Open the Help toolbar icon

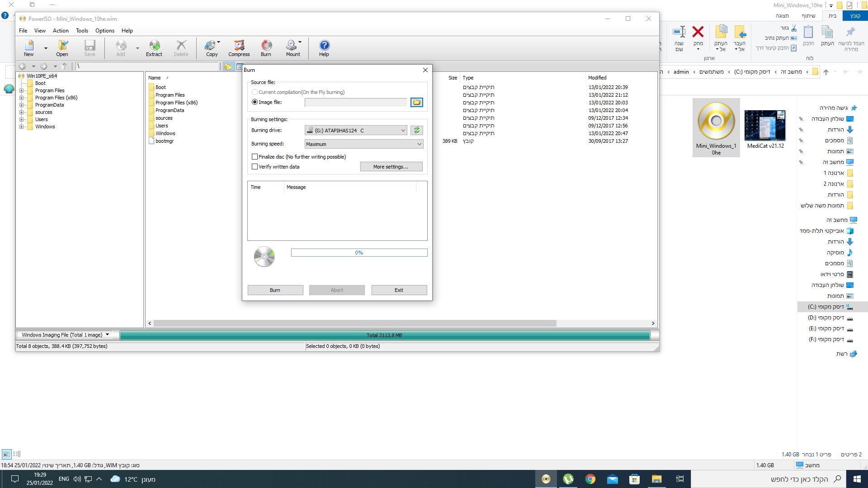(324, 48)
